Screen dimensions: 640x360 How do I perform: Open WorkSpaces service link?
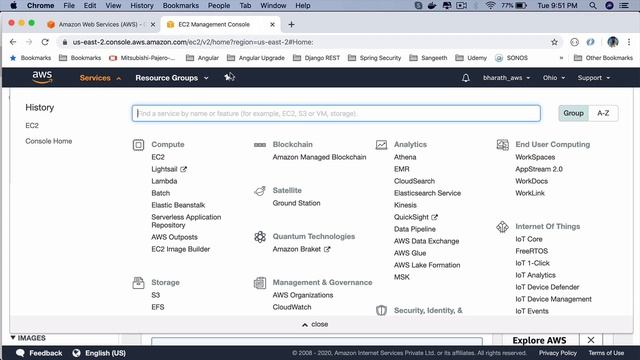click(x=535, y=157)
